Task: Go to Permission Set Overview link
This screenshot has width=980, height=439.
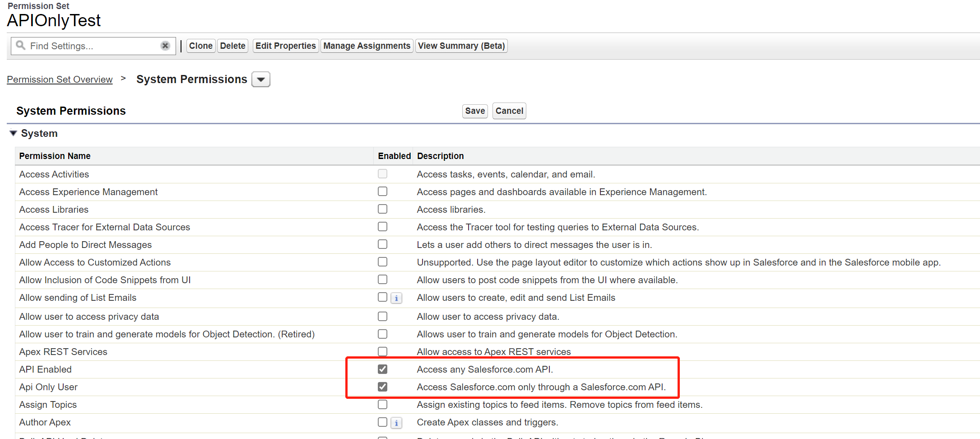Action: 60,79
